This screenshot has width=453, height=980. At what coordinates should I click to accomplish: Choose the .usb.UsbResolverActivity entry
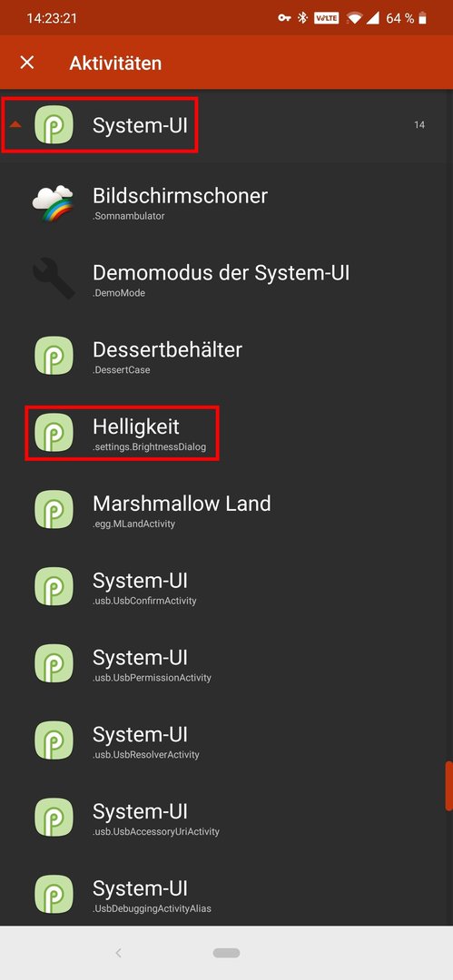pyautogui.click(x=227, y=740)
